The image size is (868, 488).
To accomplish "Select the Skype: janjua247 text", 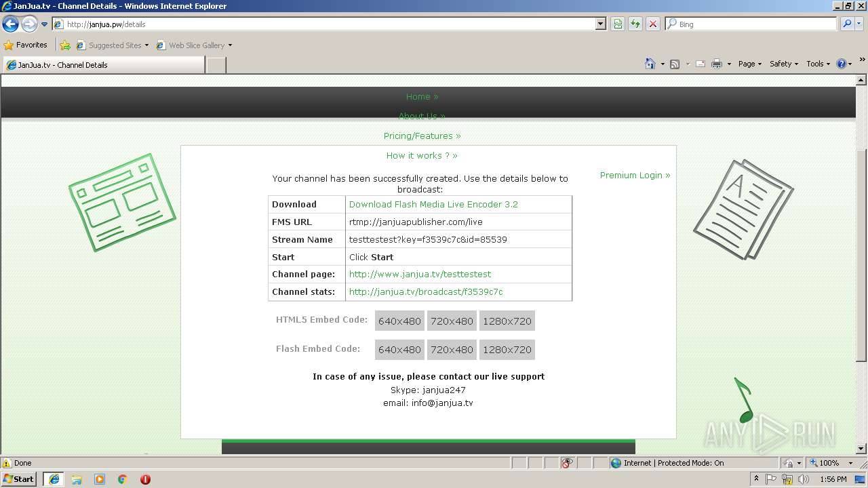I will pyautogui.click(x=428, y=390).
